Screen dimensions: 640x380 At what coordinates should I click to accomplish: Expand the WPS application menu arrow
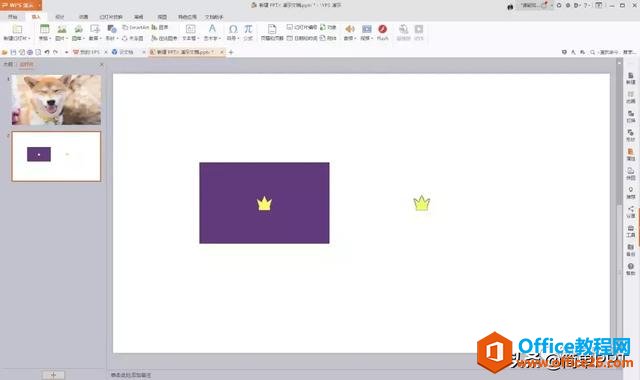[40, 5]
